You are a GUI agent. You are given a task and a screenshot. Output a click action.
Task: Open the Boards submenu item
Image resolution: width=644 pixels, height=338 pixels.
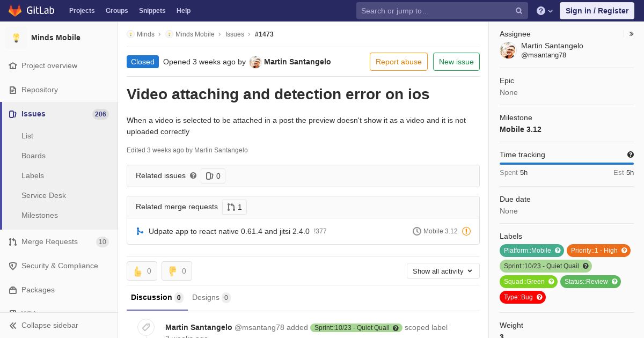pyautogui.click(x=33, y=156)
